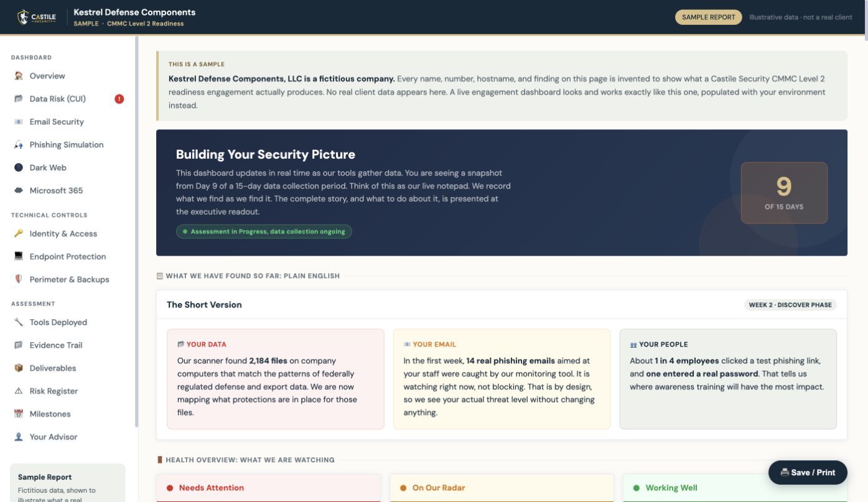This screenshot has height=502, width=868.
Task: Click the Needs Attention column header
Action: (268, 488)
